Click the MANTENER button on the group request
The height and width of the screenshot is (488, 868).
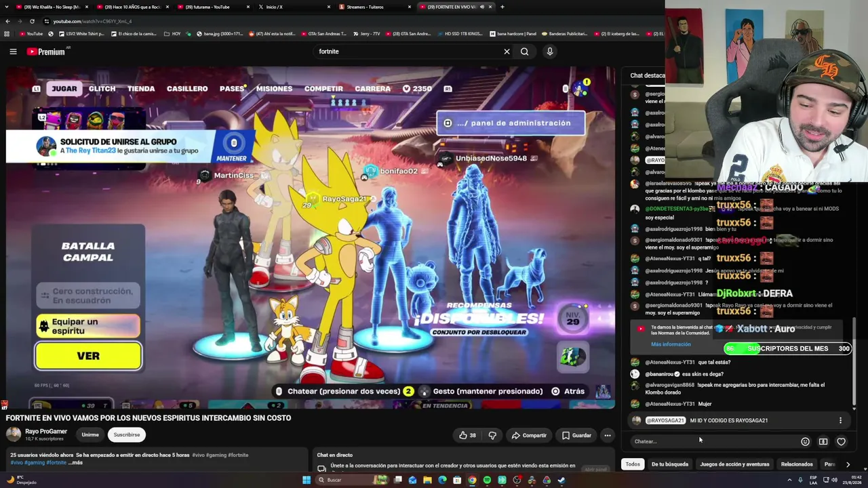(232, 146)
